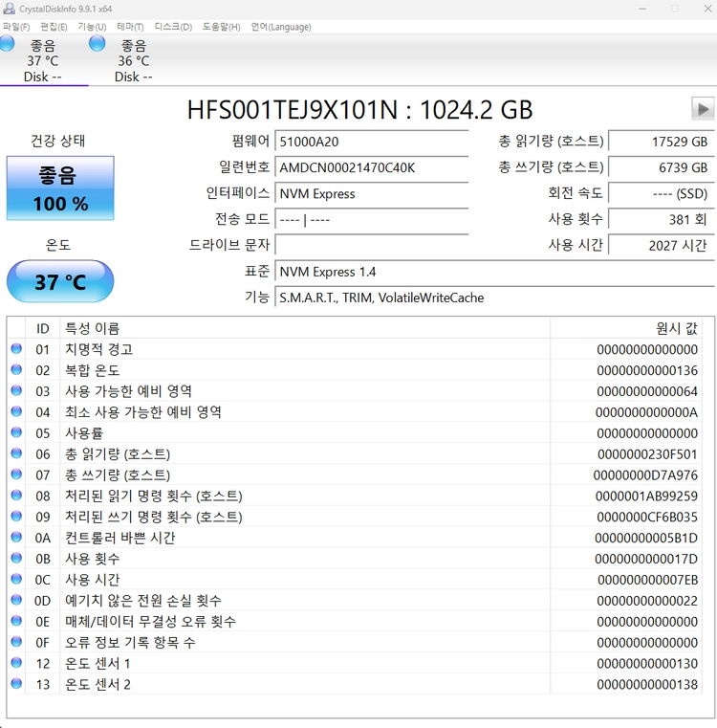Click status icon for 0E 매체/데이터 무결성 오류 횟수
Viewport: 717px width, 728px height.
(16, 621)
